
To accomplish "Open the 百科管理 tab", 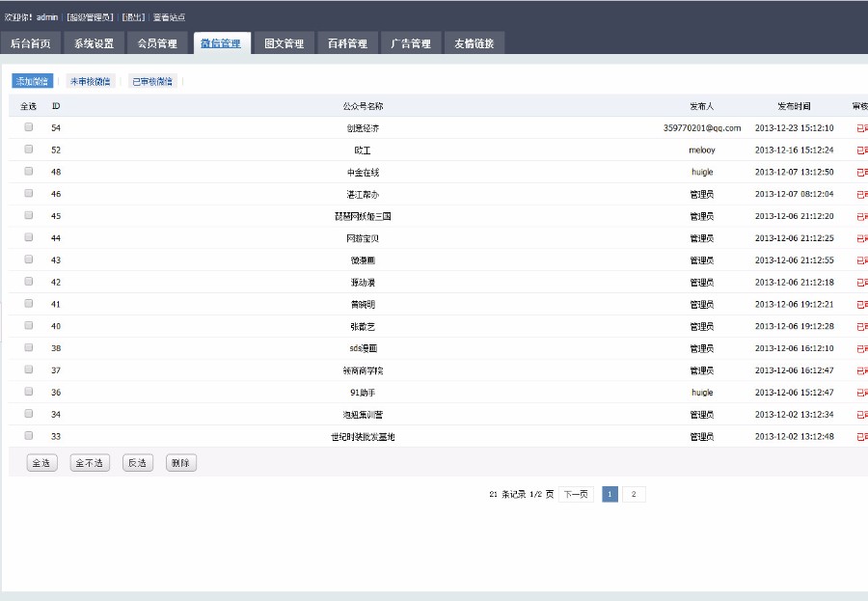I will click(348, 42).
